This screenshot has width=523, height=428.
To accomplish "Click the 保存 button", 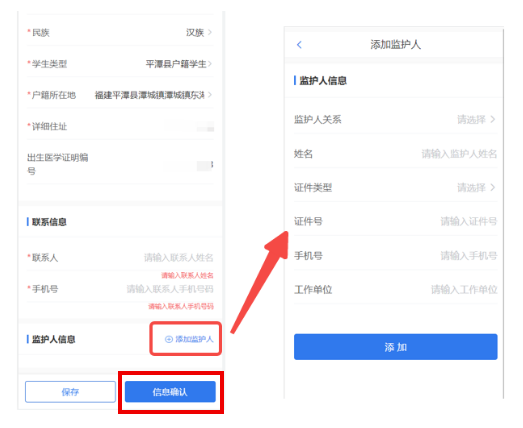I will [70, 392].
